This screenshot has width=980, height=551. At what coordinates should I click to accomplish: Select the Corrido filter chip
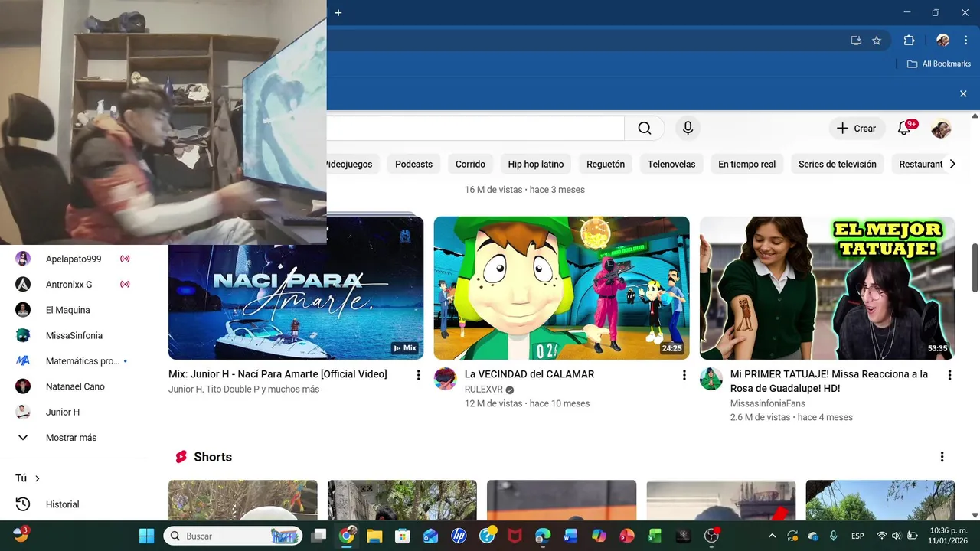point(470,164)
